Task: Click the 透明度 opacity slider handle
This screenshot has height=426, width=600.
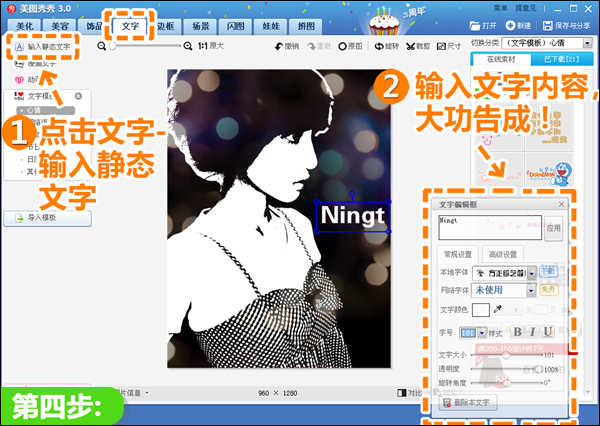Action: pos(539,369)
